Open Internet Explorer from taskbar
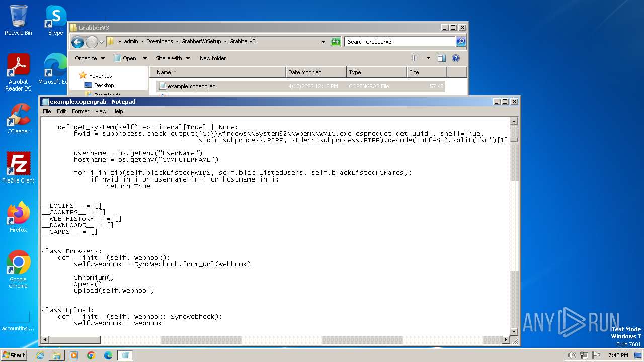Image resolution: width=644 pixels, height=362 pixels. point(40,355)
